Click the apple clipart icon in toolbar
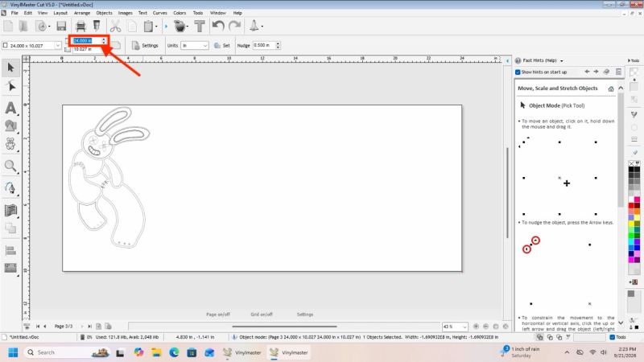This screenshot has width=644, height=362. coord(180,27)
